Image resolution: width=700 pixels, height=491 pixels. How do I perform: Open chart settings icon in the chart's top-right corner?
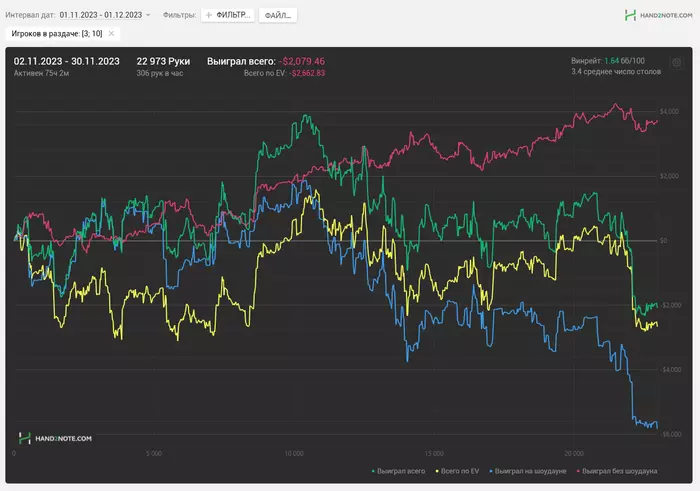(676, 63)
